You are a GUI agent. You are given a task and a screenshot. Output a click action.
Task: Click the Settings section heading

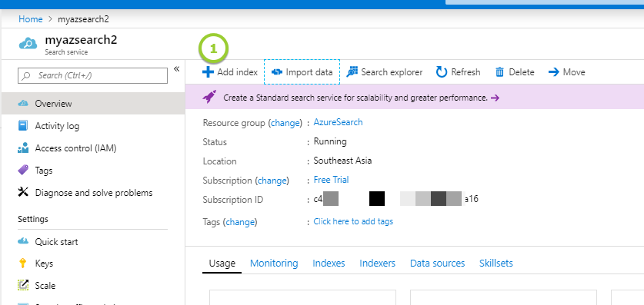click(x=33, y=219)
